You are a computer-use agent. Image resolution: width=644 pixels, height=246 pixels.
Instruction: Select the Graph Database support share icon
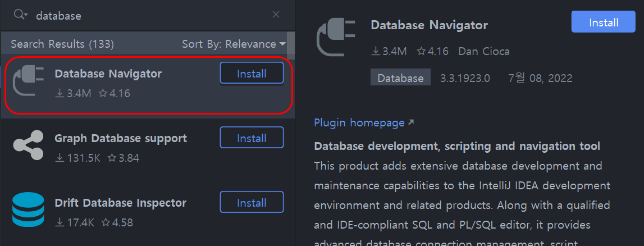click(x=28, y=145)
